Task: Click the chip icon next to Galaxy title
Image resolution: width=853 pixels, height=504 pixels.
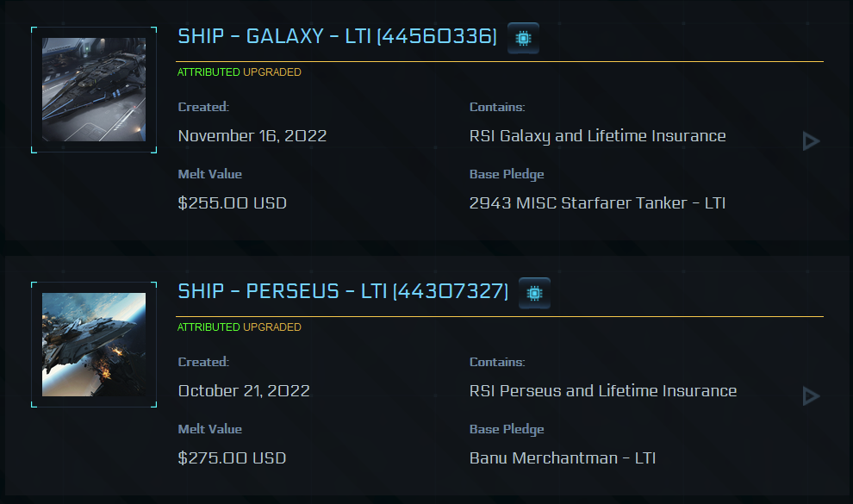Action: tap(523, 38)
